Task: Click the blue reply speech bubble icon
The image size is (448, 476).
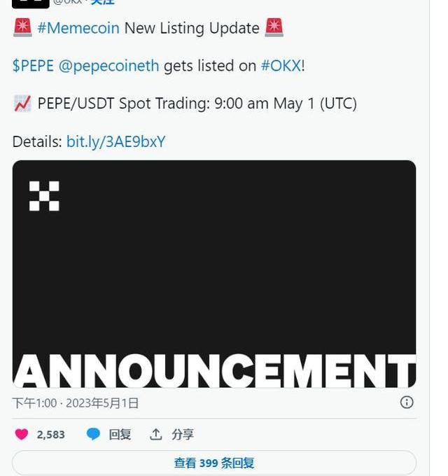Action: [x=93, y=435]
